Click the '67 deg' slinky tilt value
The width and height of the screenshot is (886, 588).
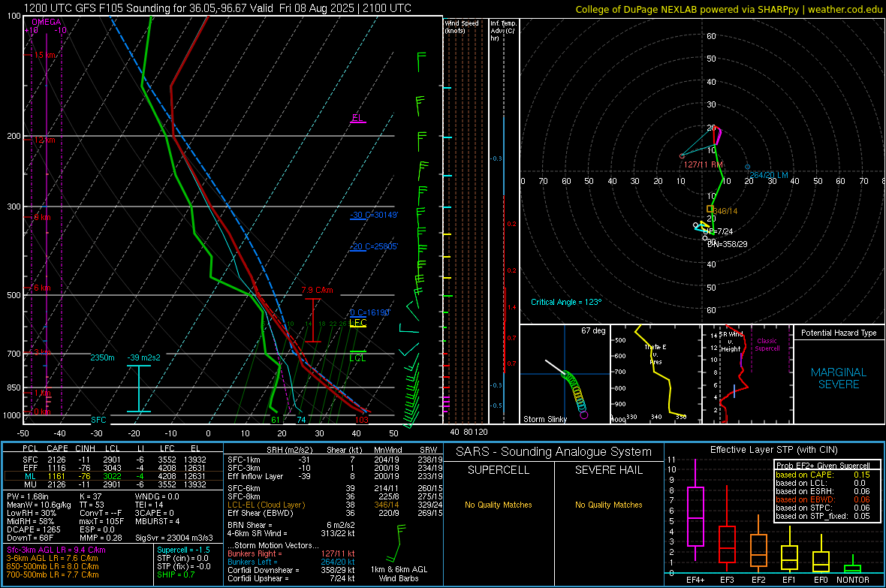coord(593,330)
